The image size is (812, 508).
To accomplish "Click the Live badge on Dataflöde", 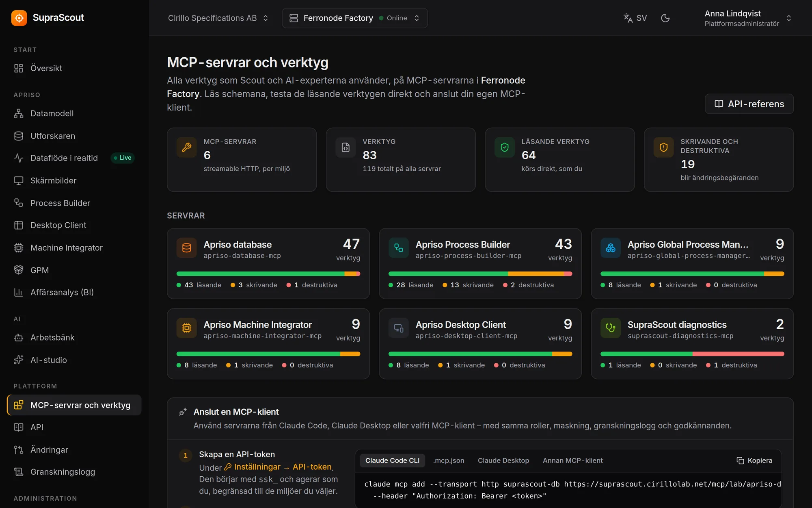I will pyautogui.click(x=123, y=158).
